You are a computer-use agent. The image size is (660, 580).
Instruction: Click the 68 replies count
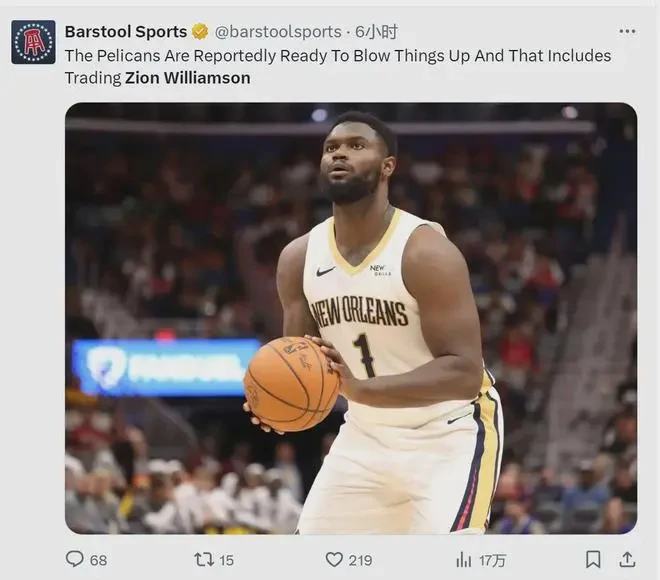click(98, 560)
